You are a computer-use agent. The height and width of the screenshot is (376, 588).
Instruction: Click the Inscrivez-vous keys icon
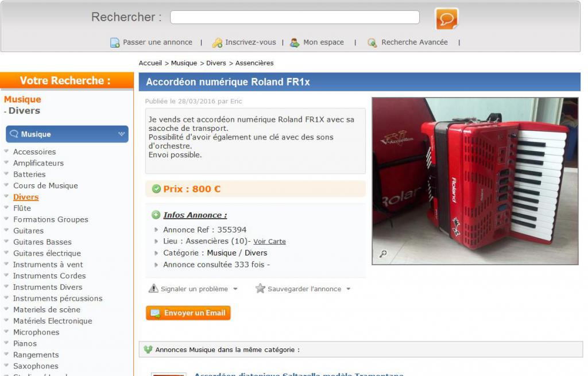pos(217,42)
